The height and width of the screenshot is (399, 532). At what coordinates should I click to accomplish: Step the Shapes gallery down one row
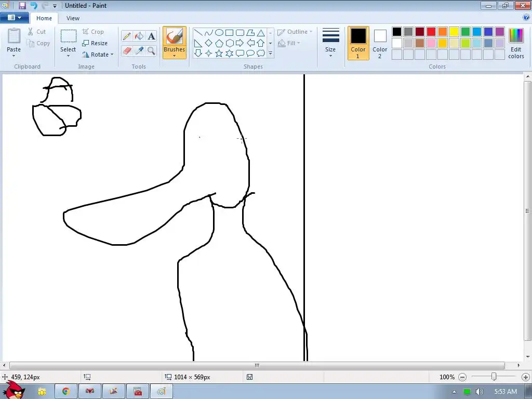(x=270, y=43)
